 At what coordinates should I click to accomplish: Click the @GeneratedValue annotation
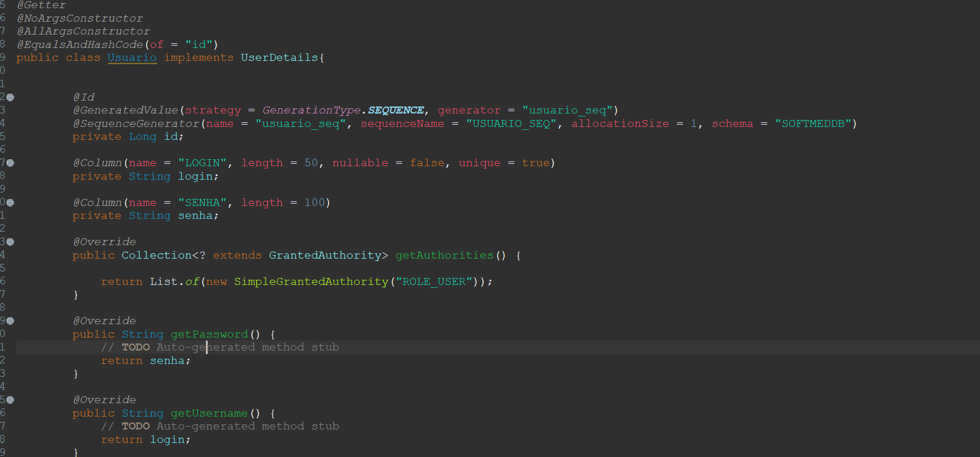click(x=126, y=110)
